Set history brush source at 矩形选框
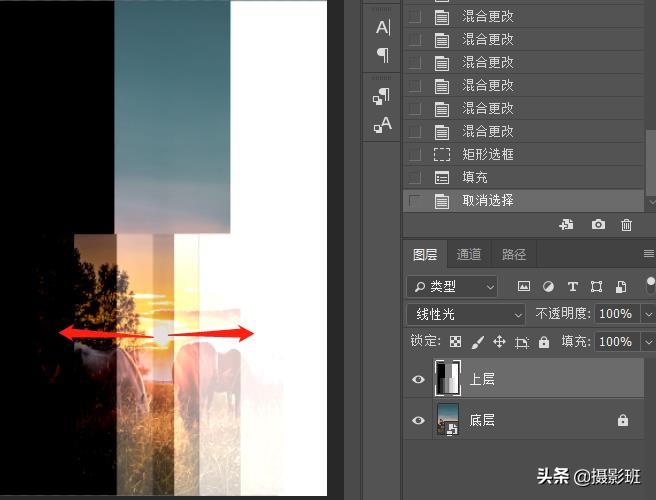656x500 pixels. point(415,154)
